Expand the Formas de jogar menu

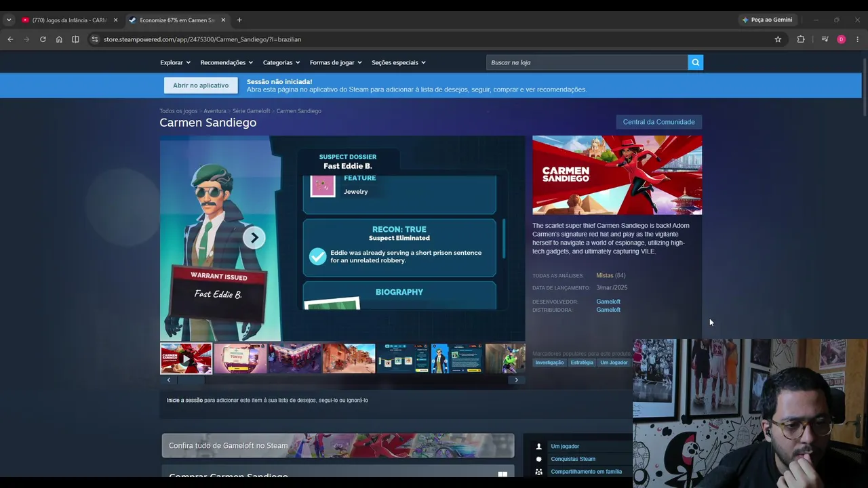pyautogui.click(x=336, y=62)
